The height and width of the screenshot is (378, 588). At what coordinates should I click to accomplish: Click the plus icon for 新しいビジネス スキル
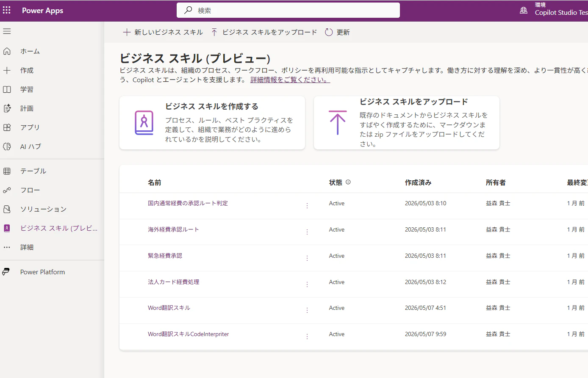(126, 32)
